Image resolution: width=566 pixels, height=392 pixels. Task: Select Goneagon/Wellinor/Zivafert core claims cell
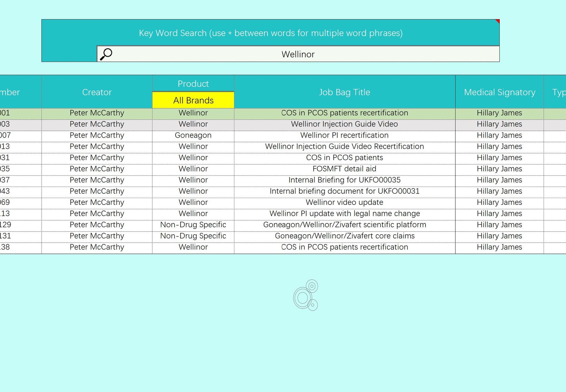[345, 236]
